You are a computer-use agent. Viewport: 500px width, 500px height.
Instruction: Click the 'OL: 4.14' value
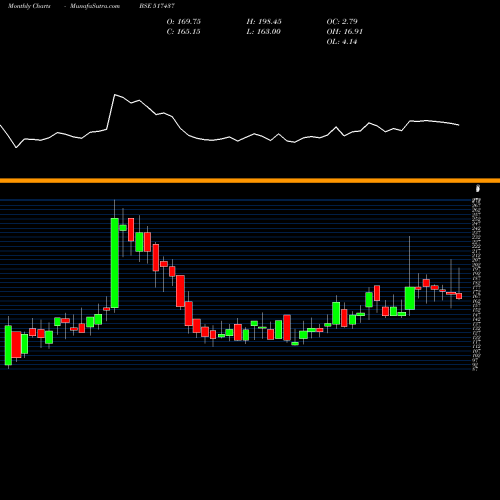(342, 42)
